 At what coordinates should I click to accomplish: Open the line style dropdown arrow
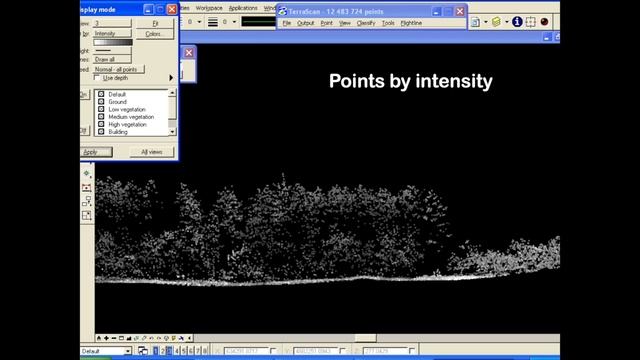pos(234,22)
